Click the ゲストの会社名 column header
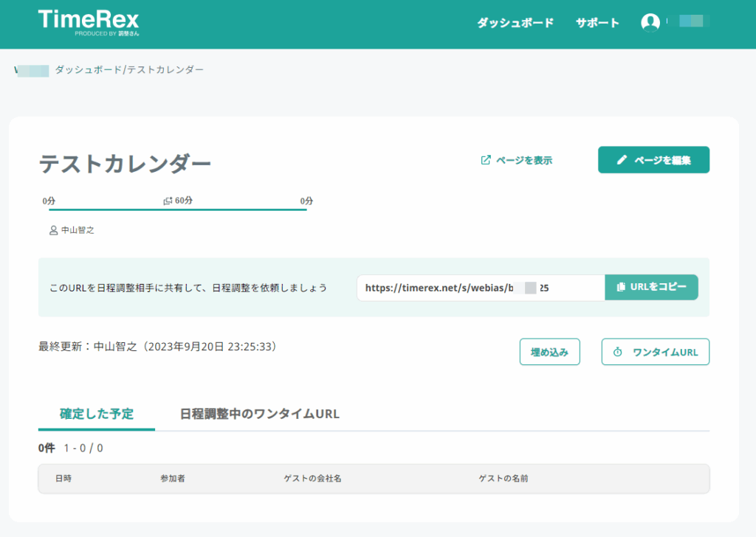The height and width of the screenshot is (537, 756). pyautogui.click(x=312, y=479)
